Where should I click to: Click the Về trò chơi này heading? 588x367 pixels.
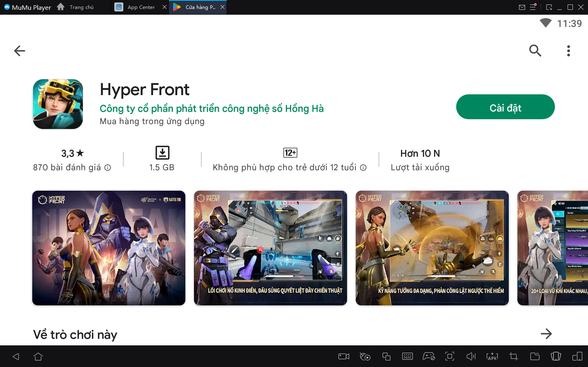[x=75, y=335]
